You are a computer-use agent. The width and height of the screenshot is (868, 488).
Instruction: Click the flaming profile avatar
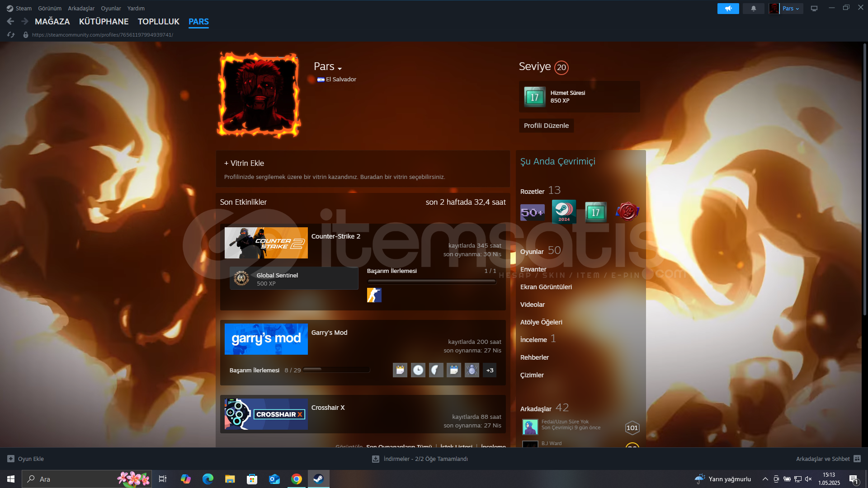259,94
